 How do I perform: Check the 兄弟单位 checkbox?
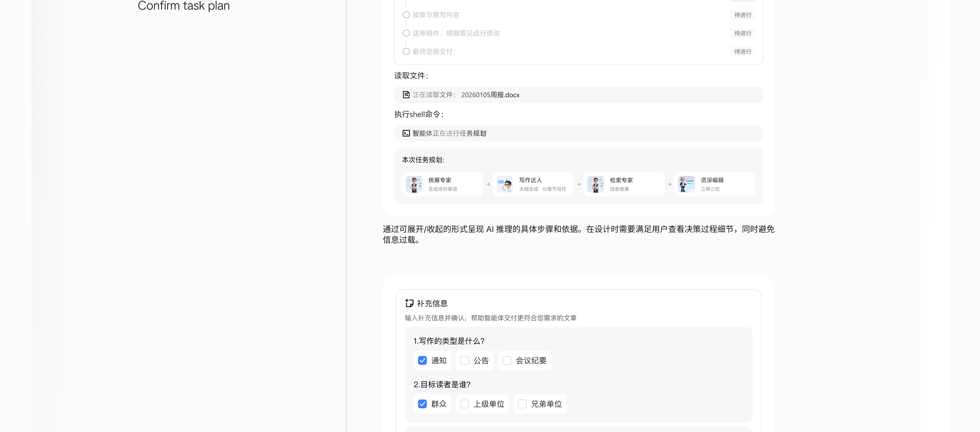(522, 404)
